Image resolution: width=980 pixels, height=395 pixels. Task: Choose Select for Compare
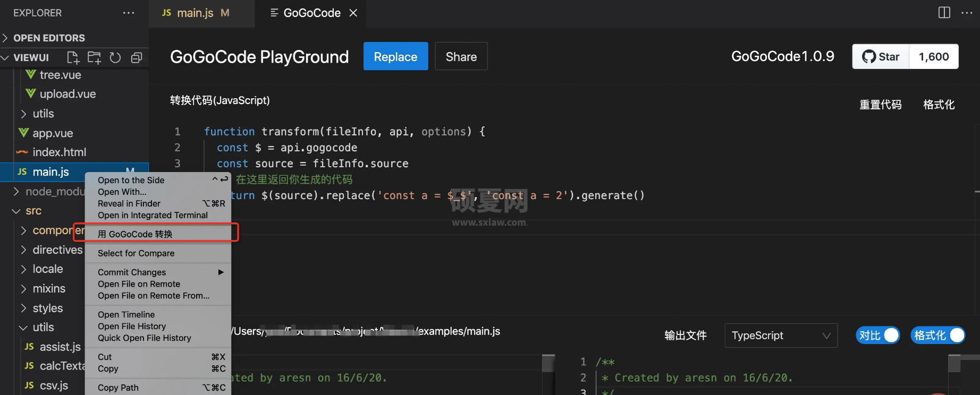[x=158, y=253]
